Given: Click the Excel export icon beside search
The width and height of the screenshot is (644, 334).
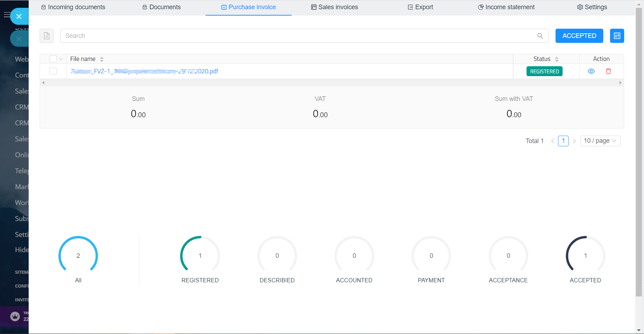Looking at the screenshot, I should [x=46, y=36].
